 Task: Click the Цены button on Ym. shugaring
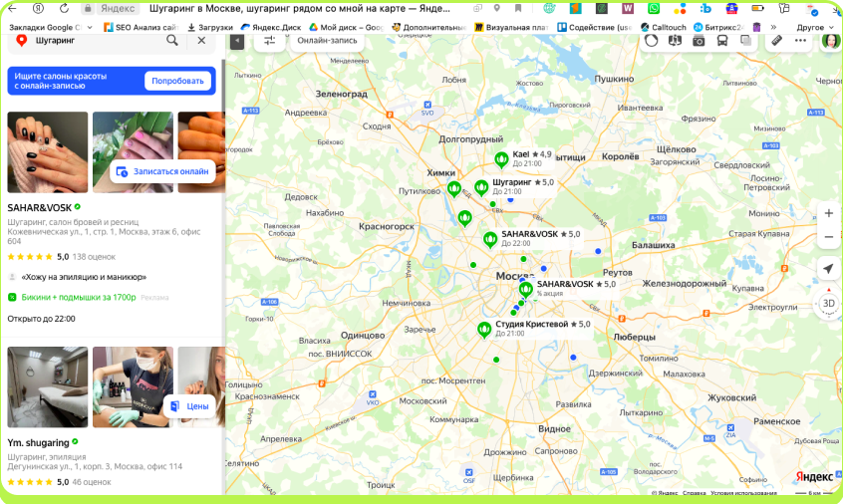[189, 406]
